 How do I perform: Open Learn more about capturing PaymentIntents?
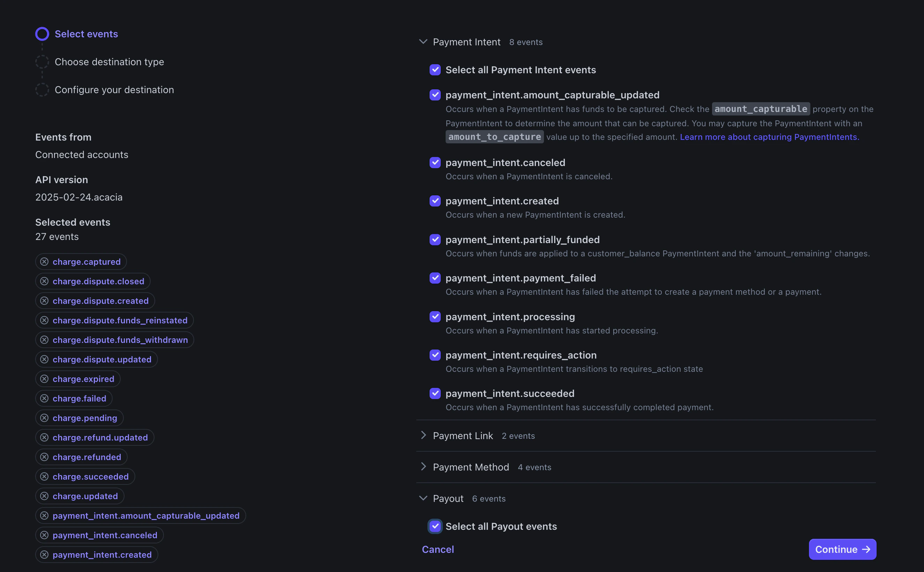(769, 137)
